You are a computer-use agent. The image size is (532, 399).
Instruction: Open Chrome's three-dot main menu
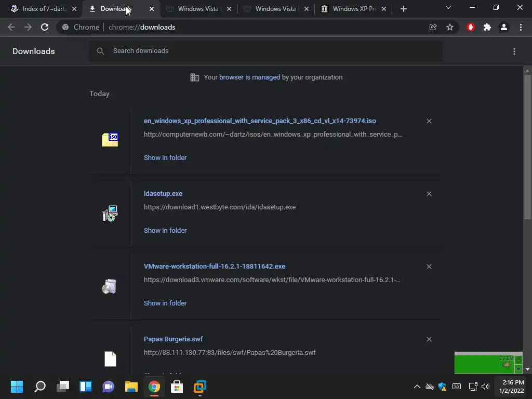click(x=521, y=27)
